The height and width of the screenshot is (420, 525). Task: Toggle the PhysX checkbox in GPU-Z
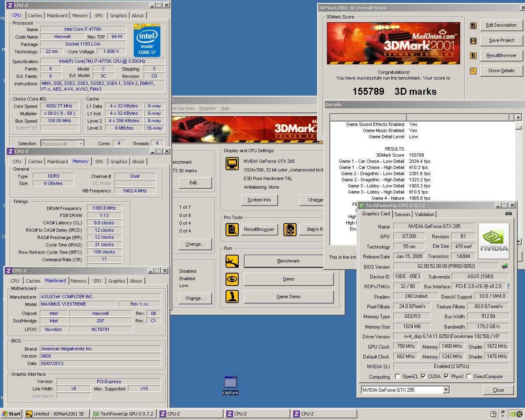(x=446, y=377)
